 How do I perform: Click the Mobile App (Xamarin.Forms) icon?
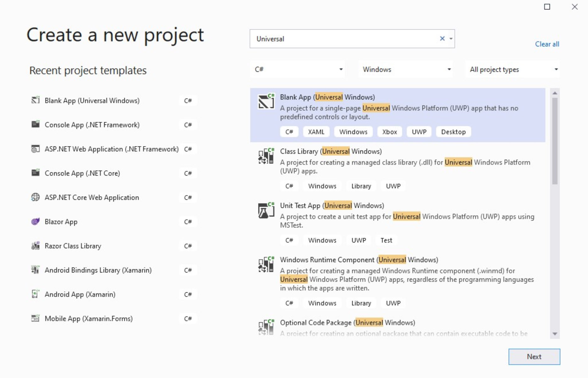click(x=36, y=318)
